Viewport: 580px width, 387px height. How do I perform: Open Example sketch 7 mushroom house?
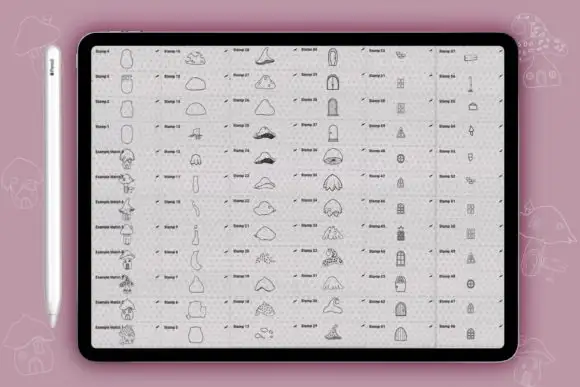tap(127, 184)
